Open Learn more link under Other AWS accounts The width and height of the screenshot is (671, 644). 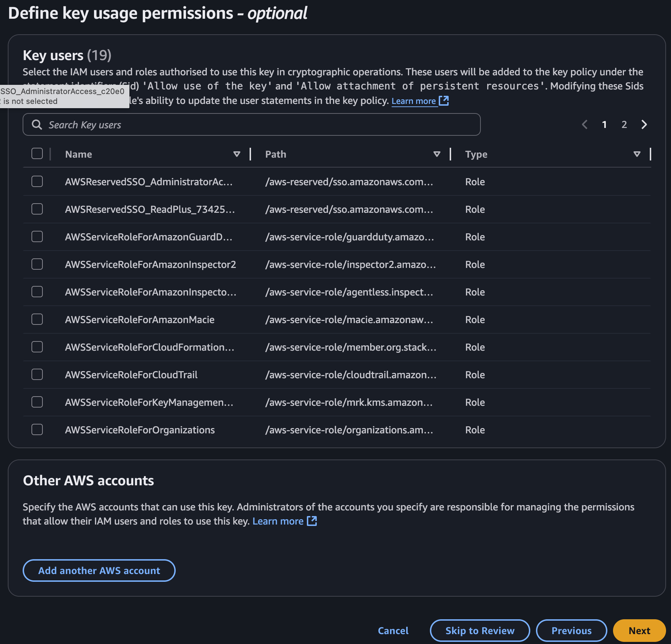point(278,521)
